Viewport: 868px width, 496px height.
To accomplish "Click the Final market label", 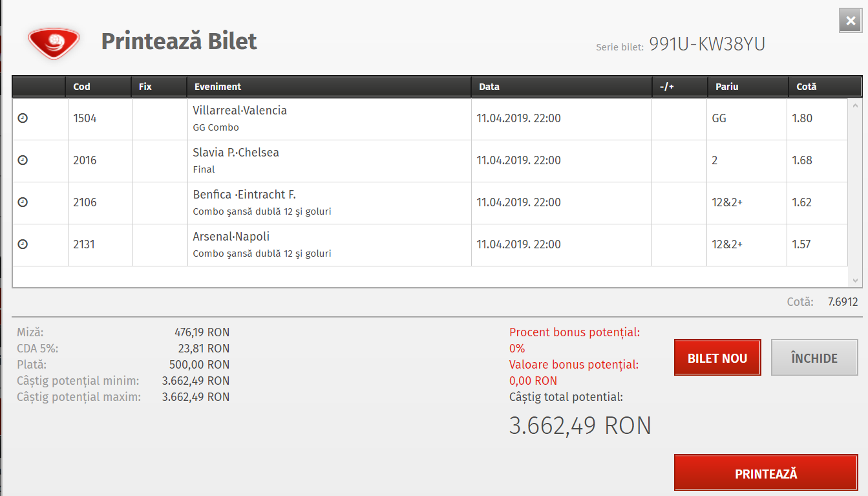I will 204,169.
